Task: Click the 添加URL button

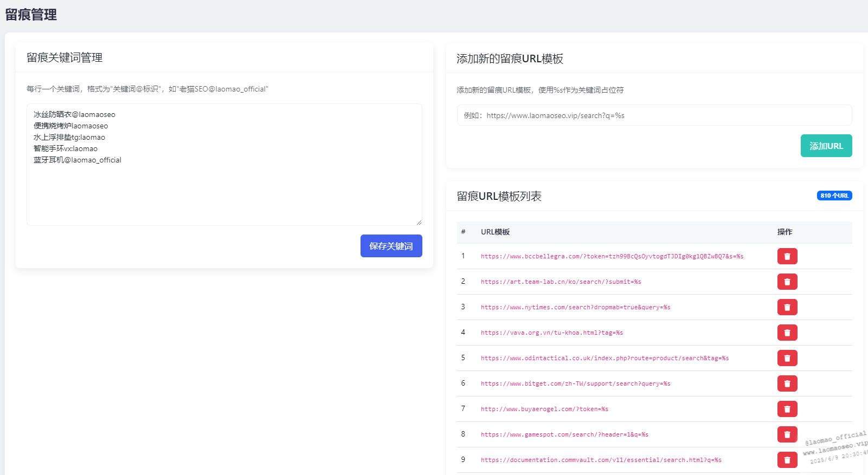Action: (826, 146)
